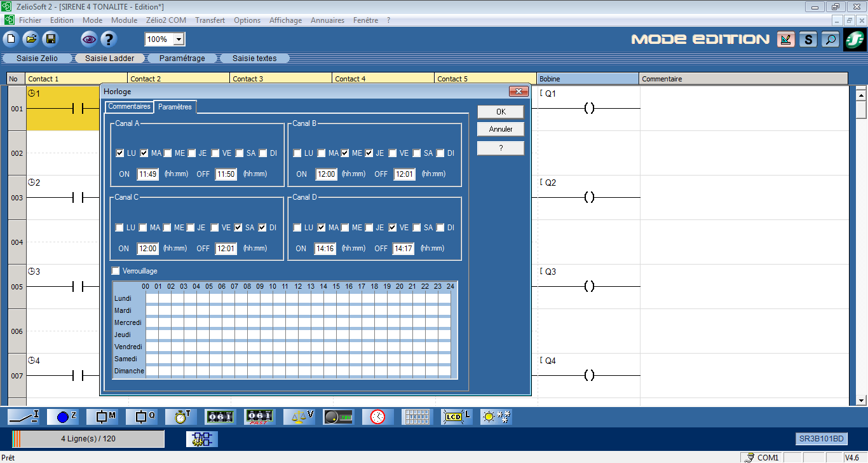The height and width of the screenshot is (463, 868).
Task: Select the fast counter tool
Action: pyautogui.click(x=260, y=417)
